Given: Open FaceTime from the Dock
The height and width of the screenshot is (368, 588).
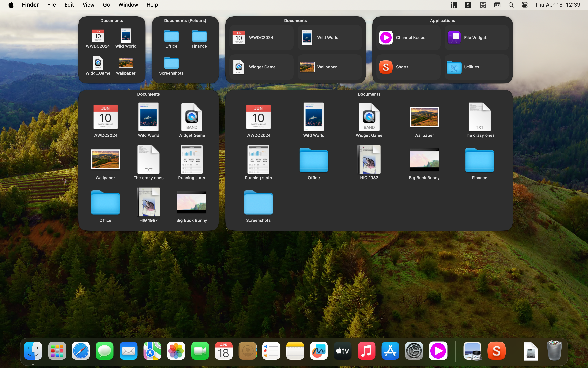Looking at the screenshot, I should 200,351.
